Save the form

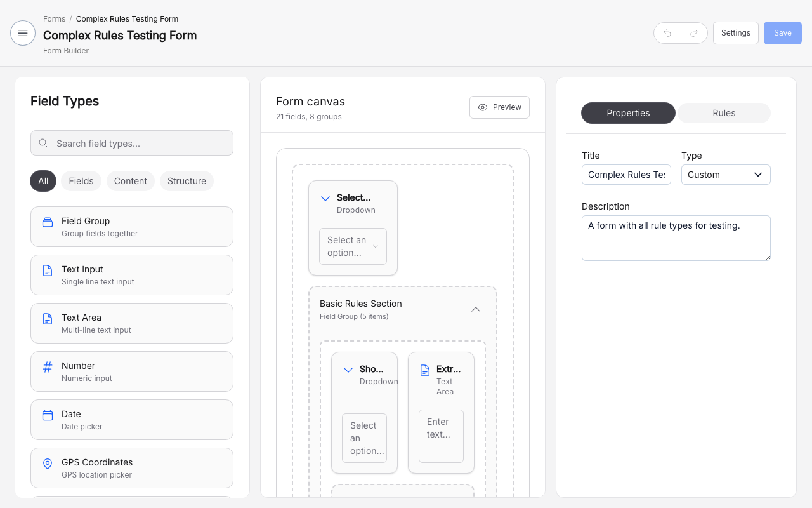pyautogui.click(x=782, y=33)
